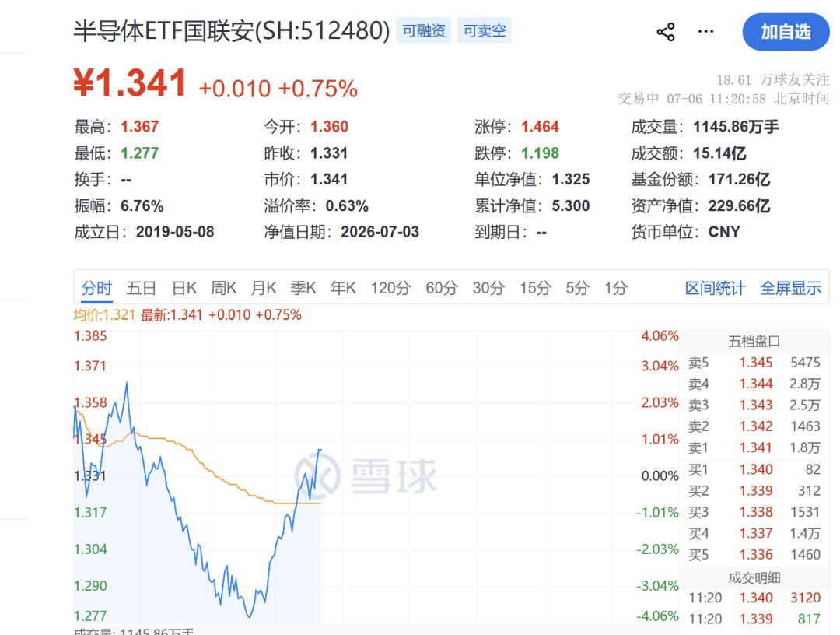Viewport: 840px width, 635px height.
Task: Click the 可融资 tag
Action: point(424,30)
